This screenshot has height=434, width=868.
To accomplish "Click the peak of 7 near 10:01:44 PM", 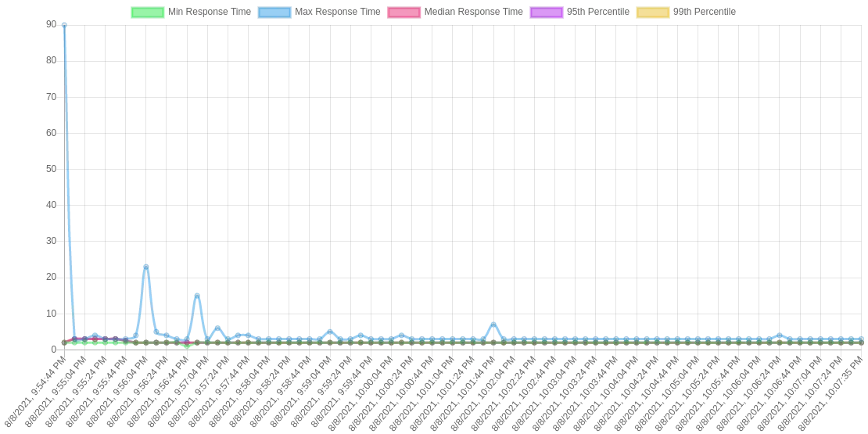I will [493, 325].
